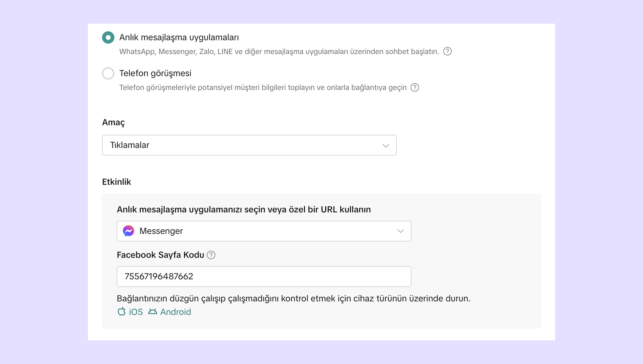
Task: Click the Messenger text in app selector
Action: (x=161, y=231)
